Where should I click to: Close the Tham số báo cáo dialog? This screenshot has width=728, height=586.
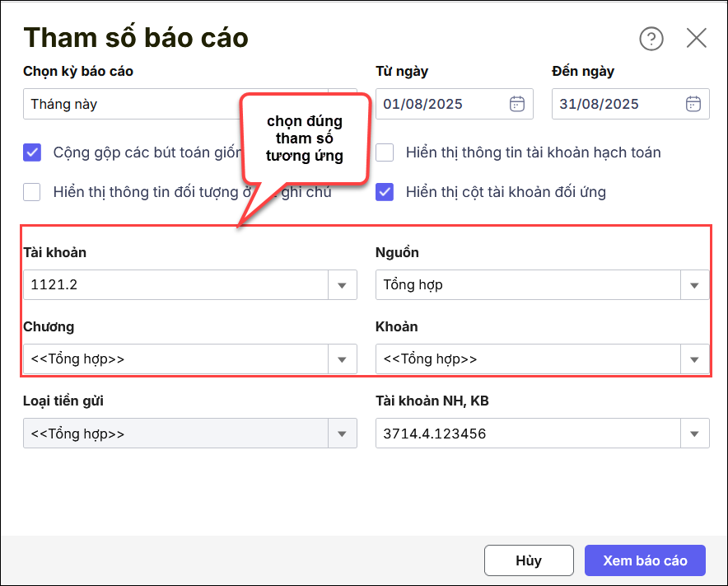[x=697, y=38]
